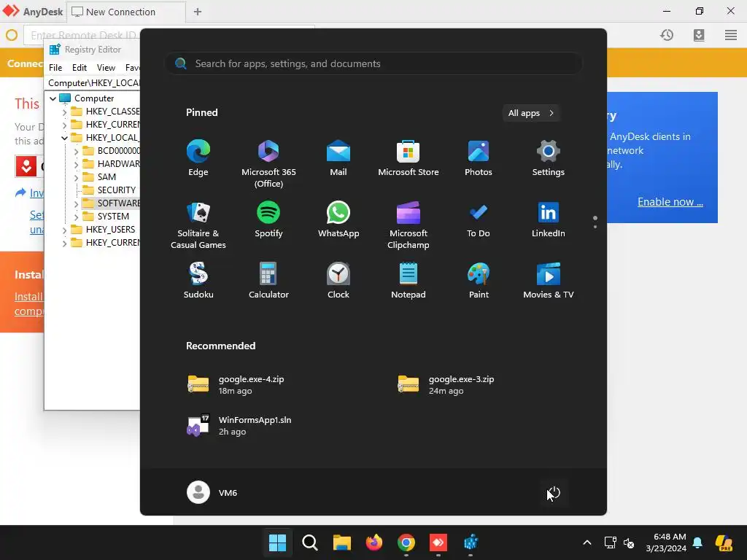747x560 pixels.
Task: Open AnyDesk hamburger main menu
Action: pos(731,35)
